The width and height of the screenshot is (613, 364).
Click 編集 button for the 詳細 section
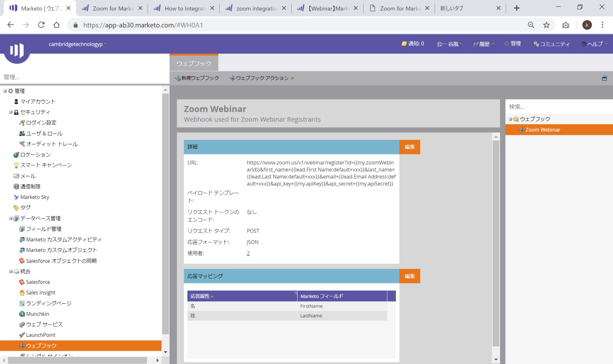point(409,147)
